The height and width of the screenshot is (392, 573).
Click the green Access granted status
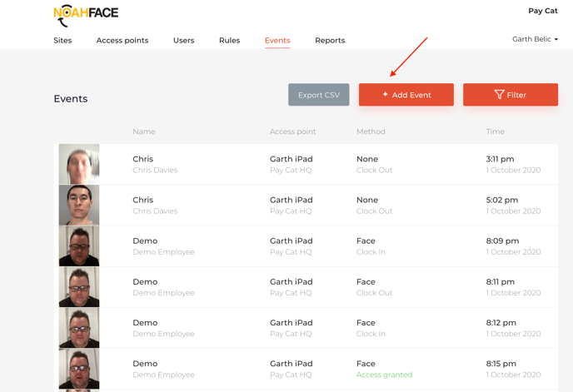point(384,375)
